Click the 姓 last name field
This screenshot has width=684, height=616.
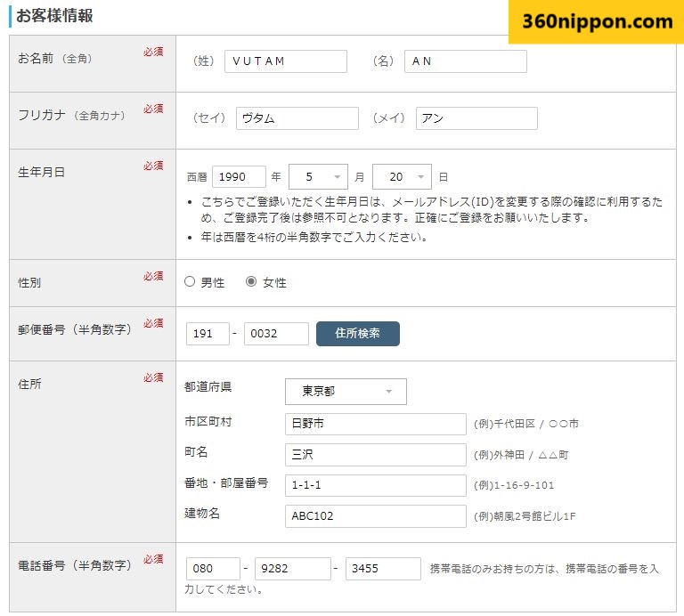coord(285,61)
